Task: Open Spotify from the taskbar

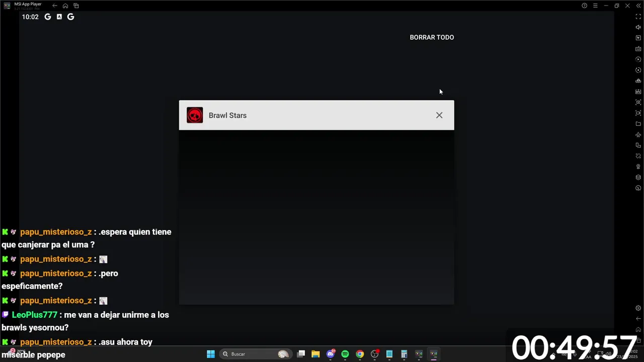Action: pos(345,354)
